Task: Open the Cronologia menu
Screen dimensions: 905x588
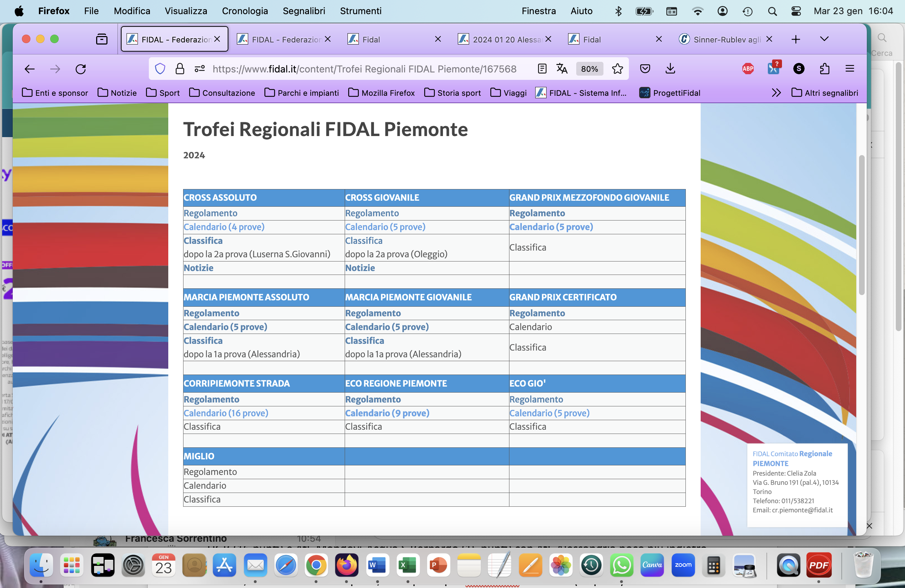Action: (245, 11)
